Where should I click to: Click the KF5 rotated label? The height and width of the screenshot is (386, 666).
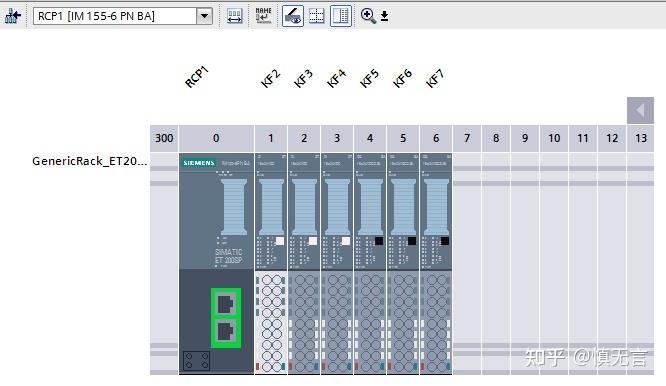[x=370, y=79]
